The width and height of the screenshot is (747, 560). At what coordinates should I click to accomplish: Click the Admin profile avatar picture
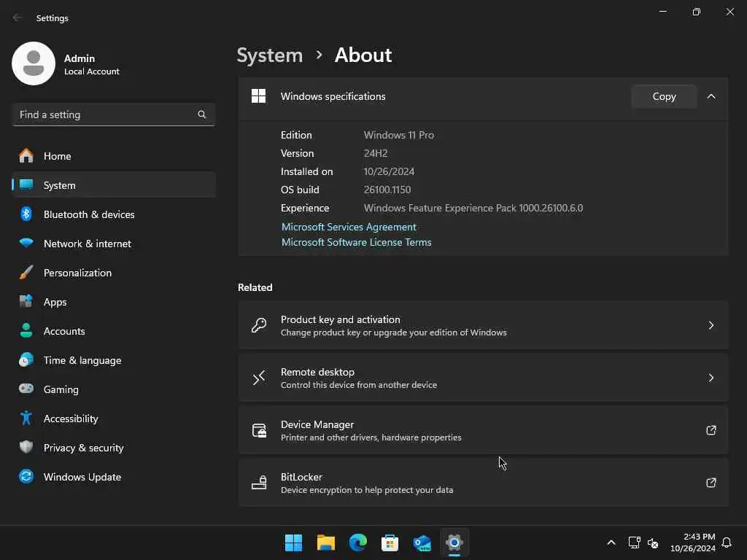(x=34, y=63)
